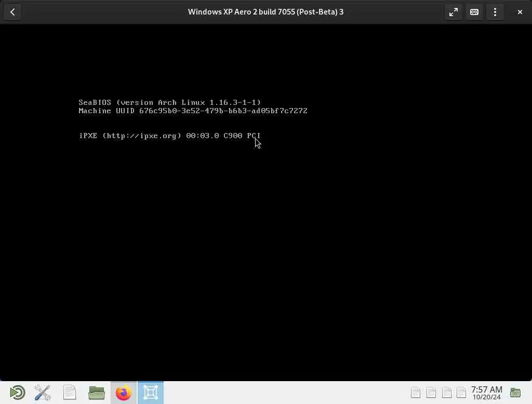Open the clock showing 7:57 AM

click(x=486, y=393)
